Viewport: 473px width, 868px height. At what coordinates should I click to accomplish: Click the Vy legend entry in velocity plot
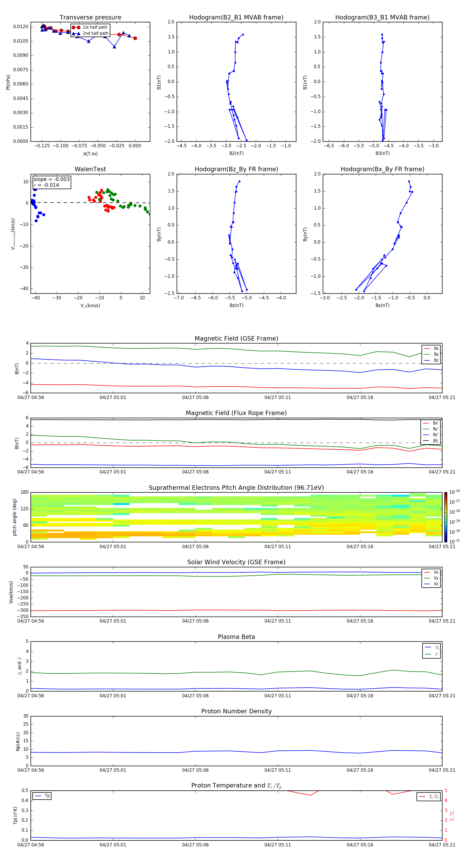431,578
